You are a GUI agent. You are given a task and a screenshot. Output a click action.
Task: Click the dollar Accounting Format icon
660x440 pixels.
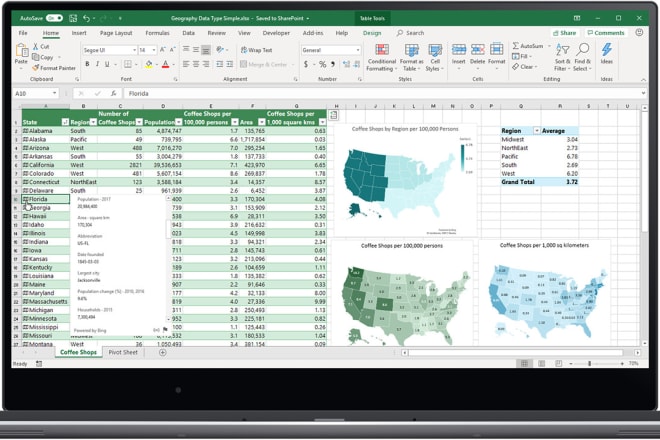point(306,64)
